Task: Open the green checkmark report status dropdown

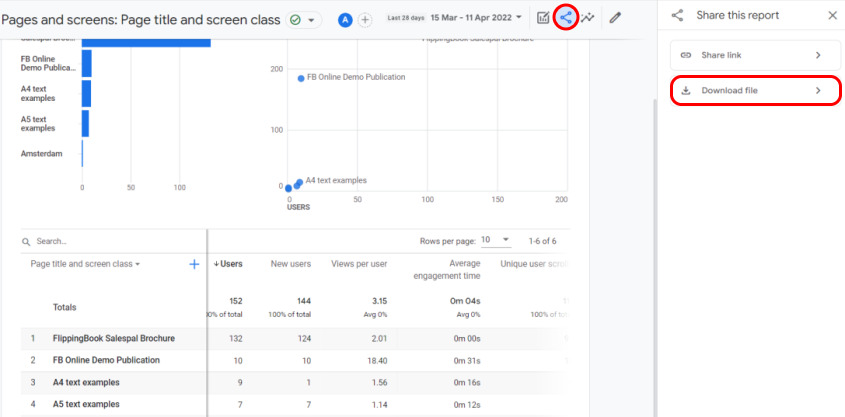Action: click(x=301, y=19)
